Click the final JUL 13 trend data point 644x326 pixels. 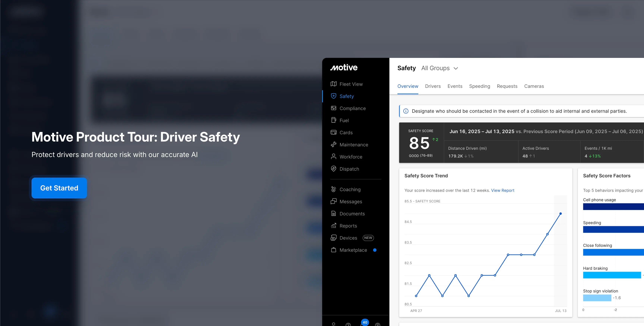click(560, 214)
